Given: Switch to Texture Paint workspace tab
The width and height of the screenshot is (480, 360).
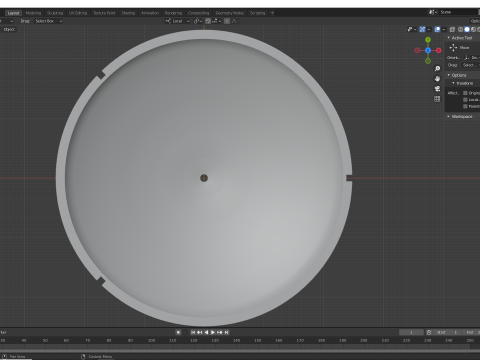Looking at the screenshot, I should coord(104,13).
